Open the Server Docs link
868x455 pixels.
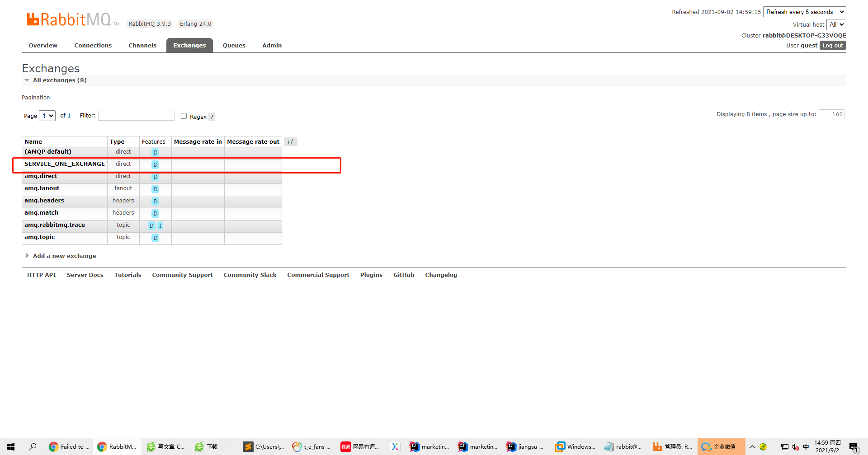coord(85,275)
